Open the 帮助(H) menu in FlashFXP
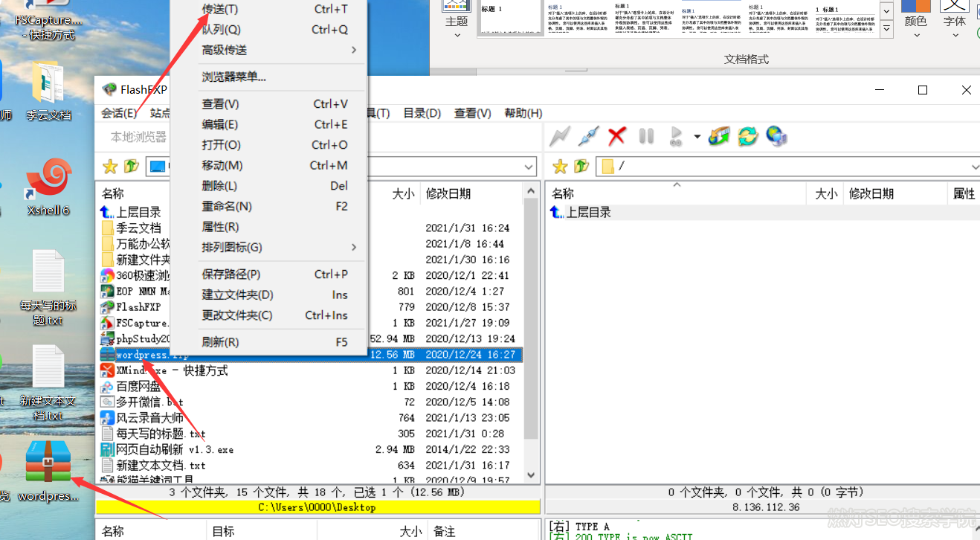The image size is (980, 540). point(523,113)
